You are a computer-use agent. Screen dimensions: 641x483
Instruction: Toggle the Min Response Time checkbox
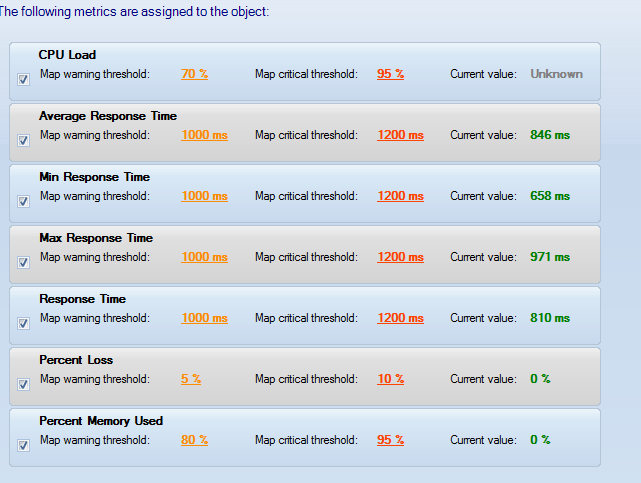click(x=23, y=201)
